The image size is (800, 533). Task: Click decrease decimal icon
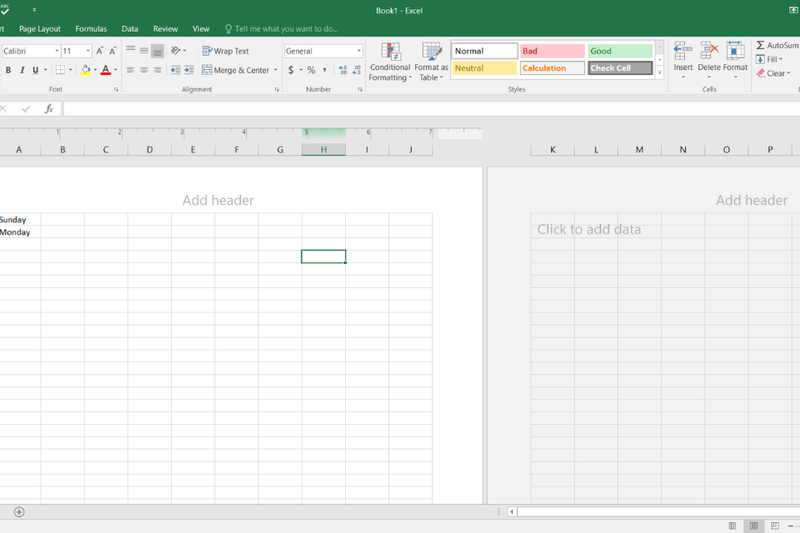pos(356,70)
